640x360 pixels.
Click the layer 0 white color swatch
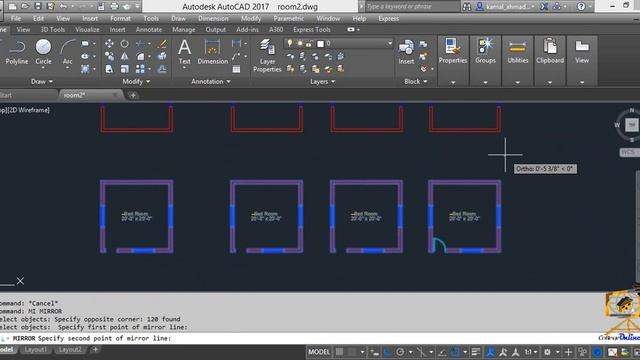click(x=320, y=43)
